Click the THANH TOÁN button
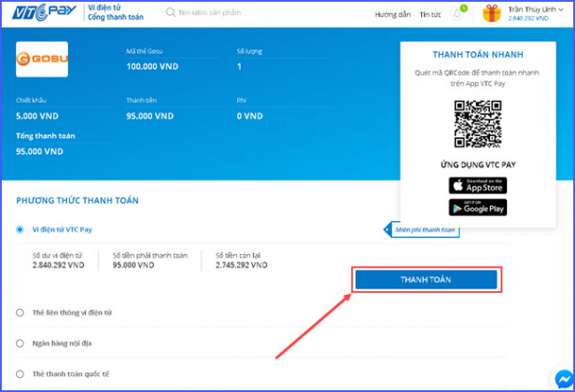Image resolution: width=575 pixels, height=392 pixels. point(426,280)
